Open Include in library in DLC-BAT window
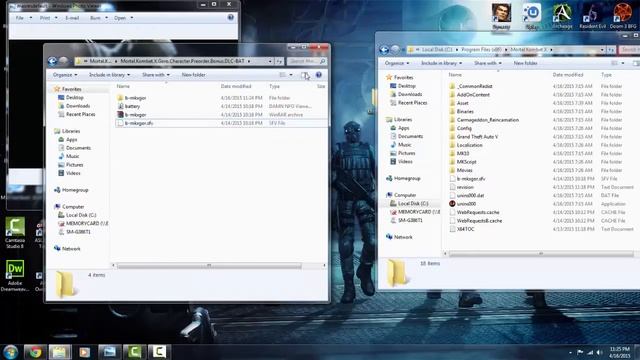 pos(109,75)
